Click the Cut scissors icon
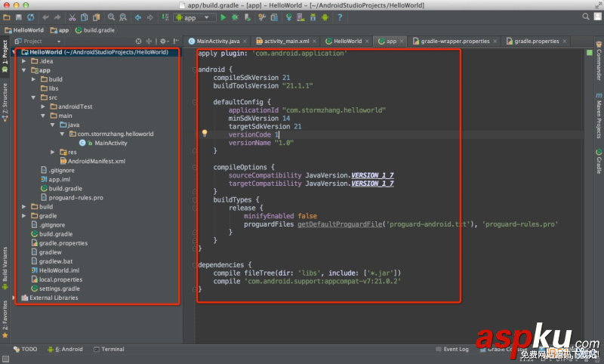This screenshot has height=364, width=604. click(x=72, y=17)
